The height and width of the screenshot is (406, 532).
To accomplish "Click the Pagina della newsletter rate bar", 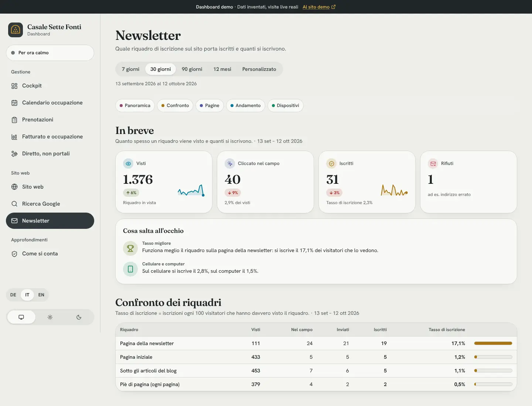I will click(493, 343).
